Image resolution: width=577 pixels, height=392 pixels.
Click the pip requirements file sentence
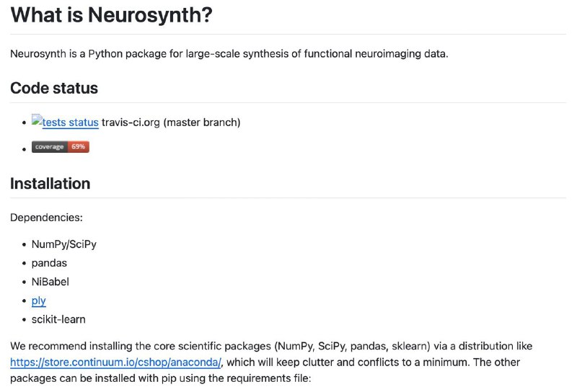(x=160, y=378)
